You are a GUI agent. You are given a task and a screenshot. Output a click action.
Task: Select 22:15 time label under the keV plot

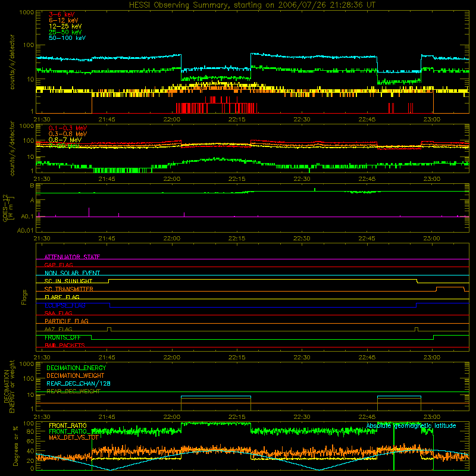click(237, 120)
